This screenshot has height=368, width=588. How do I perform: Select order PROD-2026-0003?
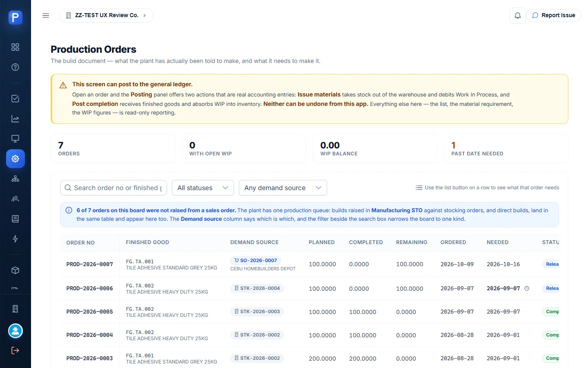[90, 358]
